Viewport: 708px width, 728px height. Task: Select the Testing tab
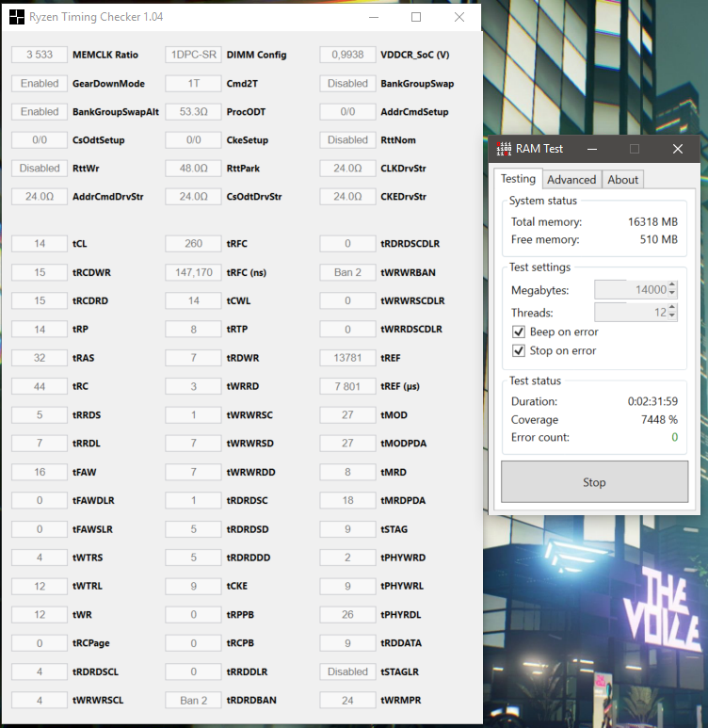518,179
